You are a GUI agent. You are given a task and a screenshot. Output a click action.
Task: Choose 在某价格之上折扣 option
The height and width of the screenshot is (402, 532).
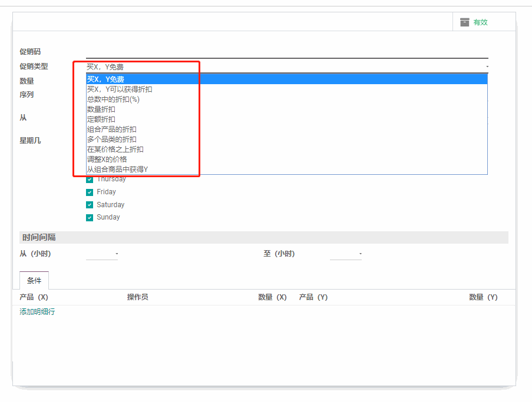click(x=115, y=149)
